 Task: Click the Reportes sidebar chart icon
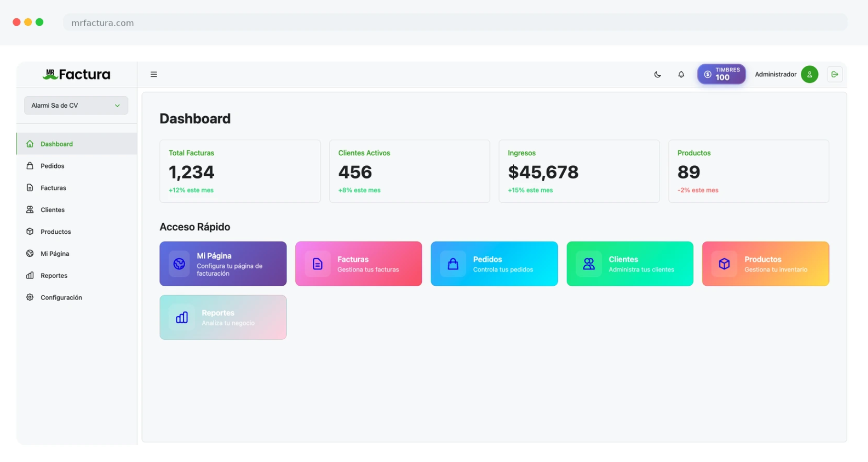[30, 275]
